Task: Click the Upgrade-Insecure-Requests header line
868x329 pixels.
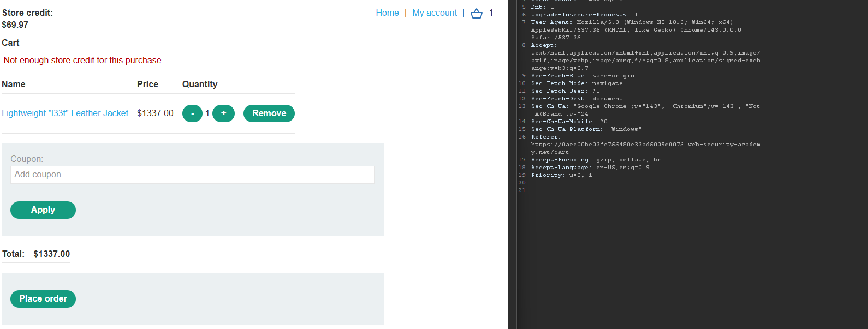Action: pyautogui.click(x=584, y=15)
